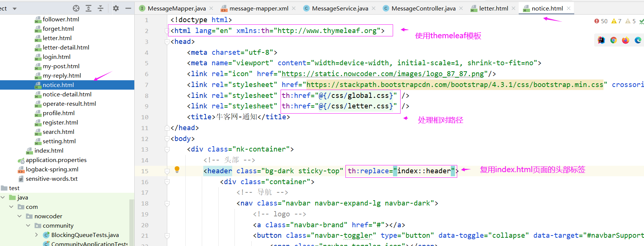644x246 pixels.
Task: Open logback-spring.xml file
Action: click(x=52, y=169)
